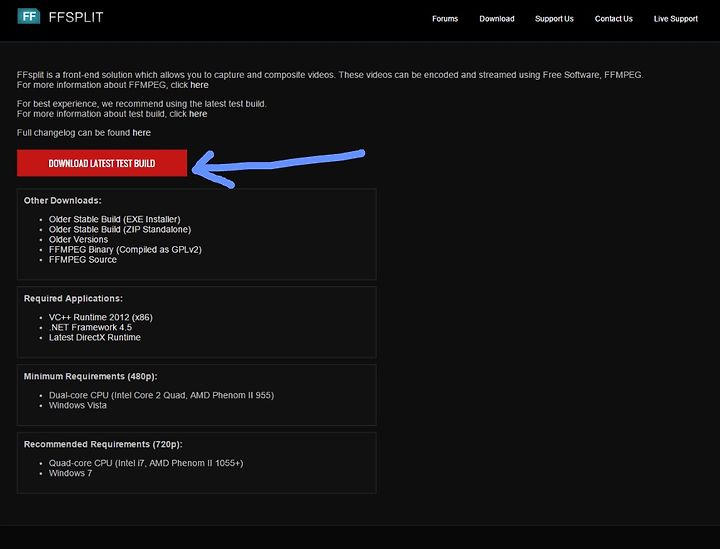Follow the 'here' link about test build
The height and width of the screenshot is (549, 720).
click(198, 114)
